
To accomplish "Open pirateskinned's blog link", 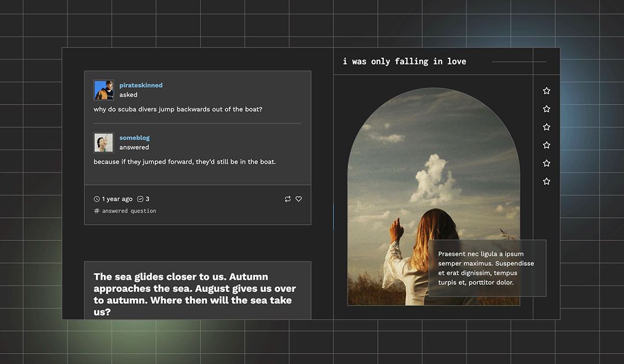I will [140, 85].
